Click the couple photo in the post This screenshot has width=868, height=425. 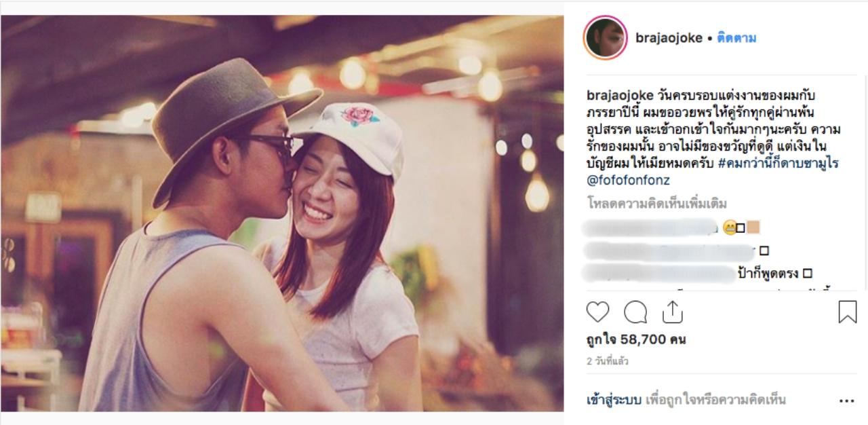point(282,213)
